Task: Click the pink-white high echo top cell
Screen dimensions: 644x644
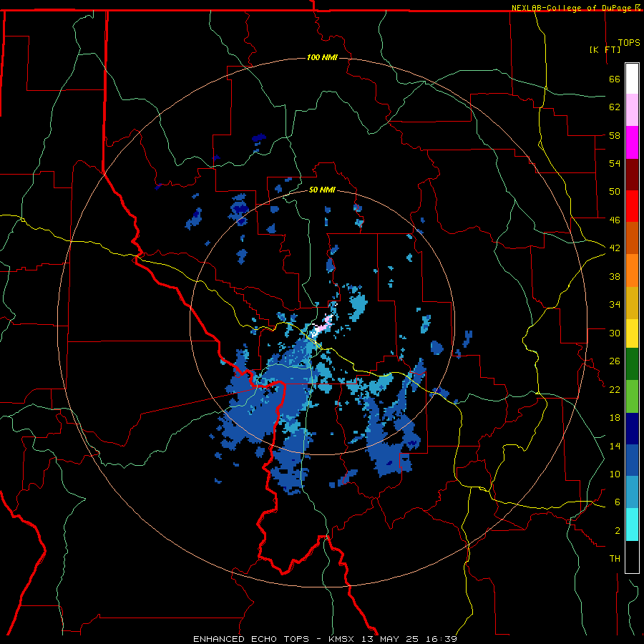Action: coord(322,326)
